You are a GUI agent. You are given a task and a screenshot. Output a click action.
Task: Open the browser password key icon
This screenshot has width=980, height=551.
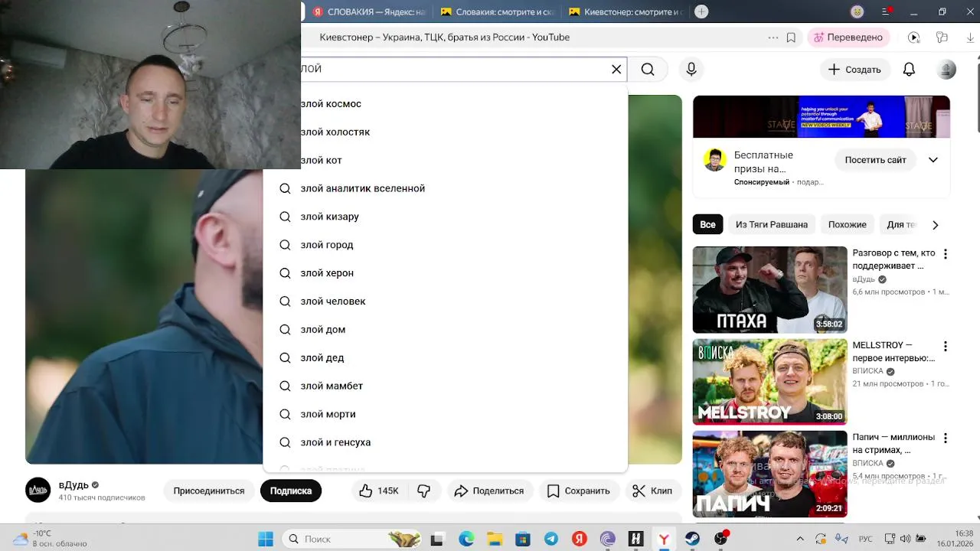942,37
